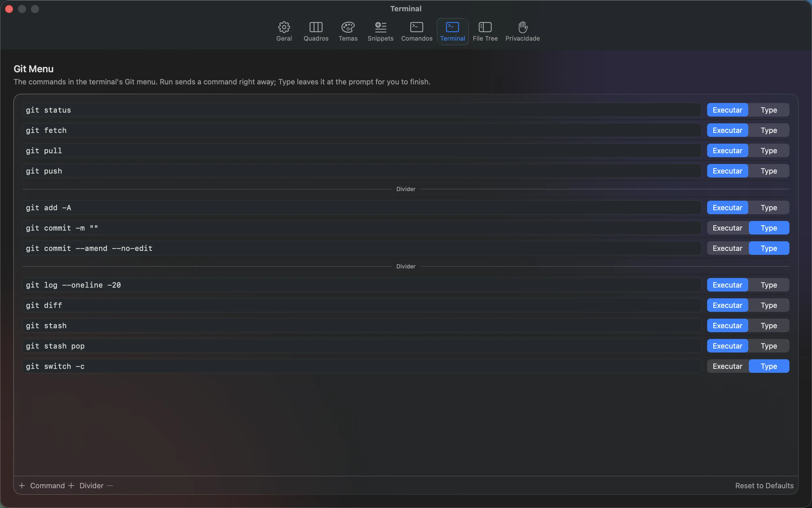Switch git diff to Type
812x508 pixels.
pyautogui.click(x=769, y=305)
